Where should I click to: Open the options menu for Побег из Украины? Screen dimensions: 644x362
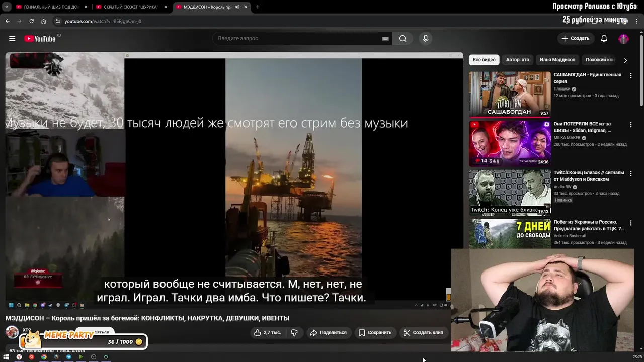[631, 223]
